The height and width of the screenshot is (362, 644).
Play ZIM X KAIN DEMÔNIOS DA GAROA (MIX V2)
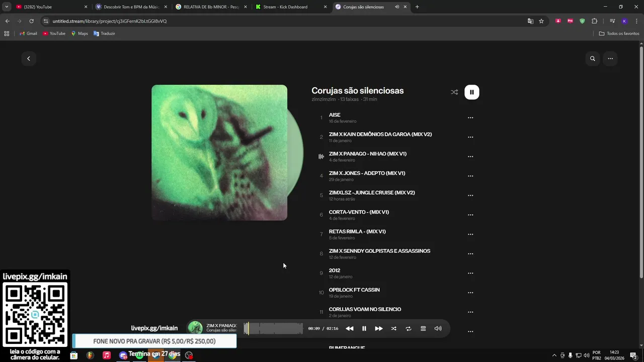coord(380,134)
